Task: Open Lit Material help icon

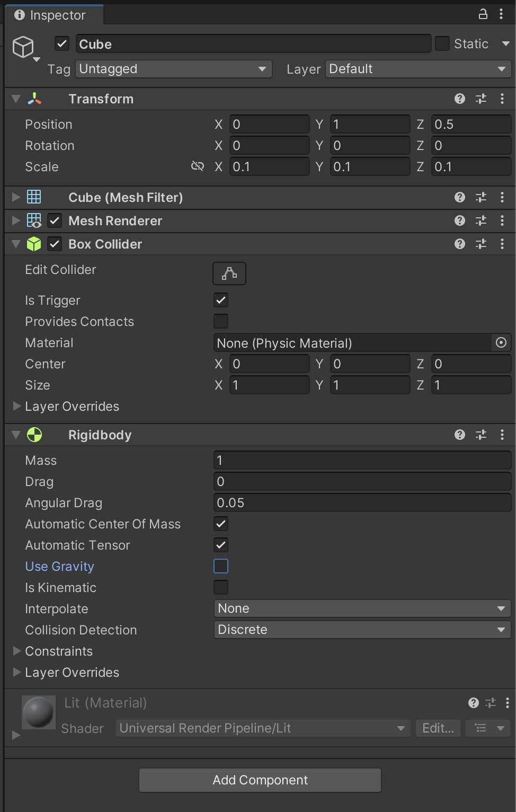Action: [x=474, y=703]
